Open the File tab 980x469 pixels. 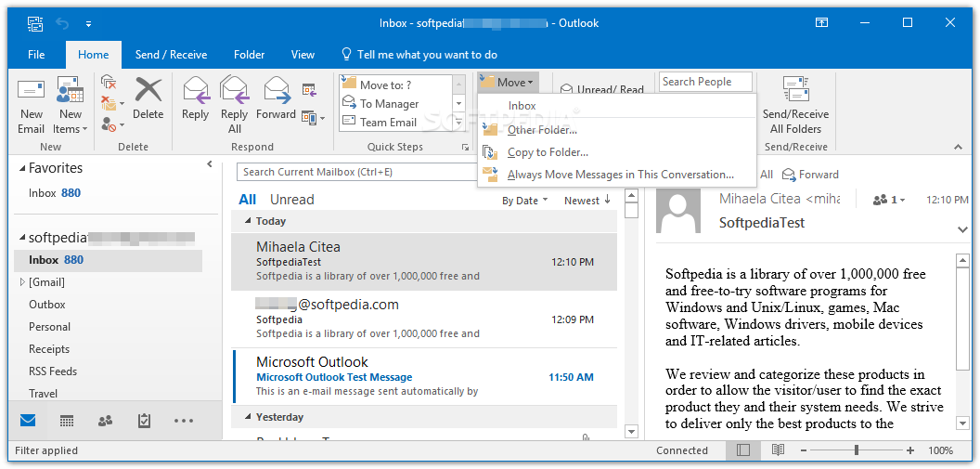click(36, 55)
